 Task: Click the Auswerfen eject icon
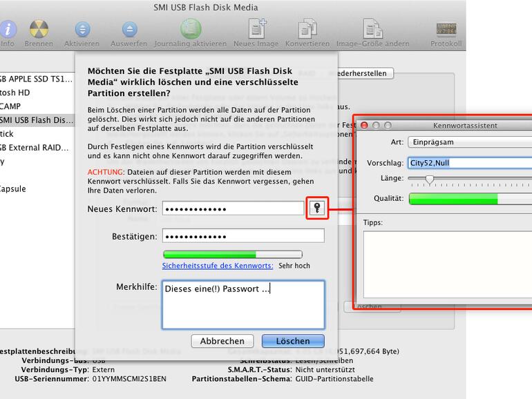129,30
